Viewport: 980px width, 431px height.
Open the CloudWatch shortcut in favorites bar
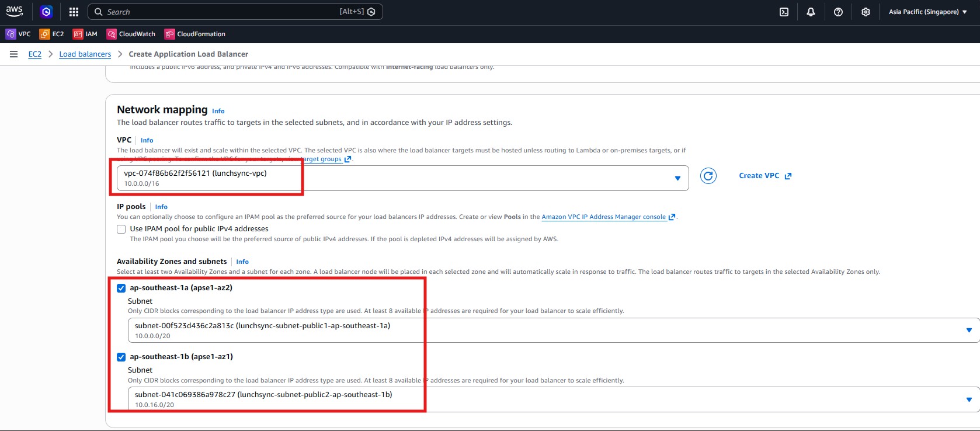point(131,34)
